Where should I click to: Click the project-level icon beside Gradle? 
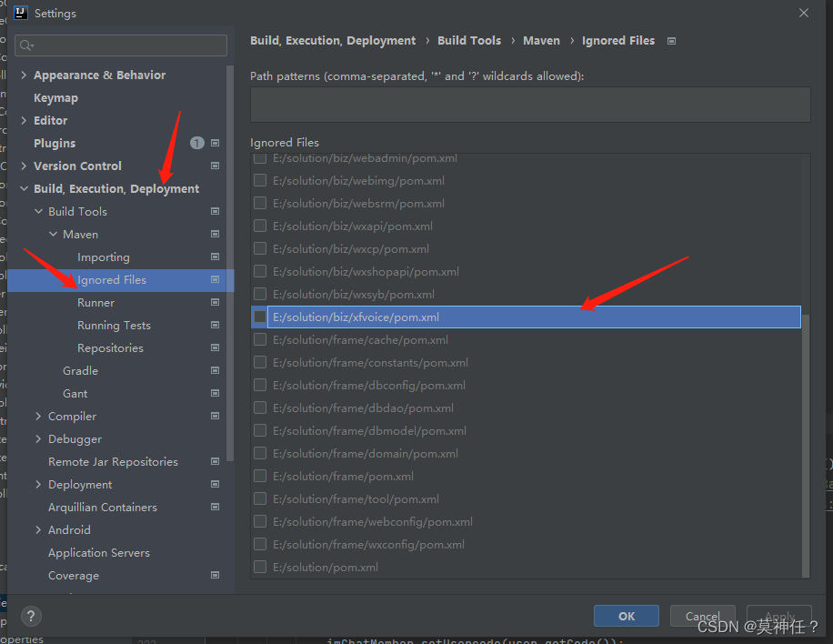[216, 370]
